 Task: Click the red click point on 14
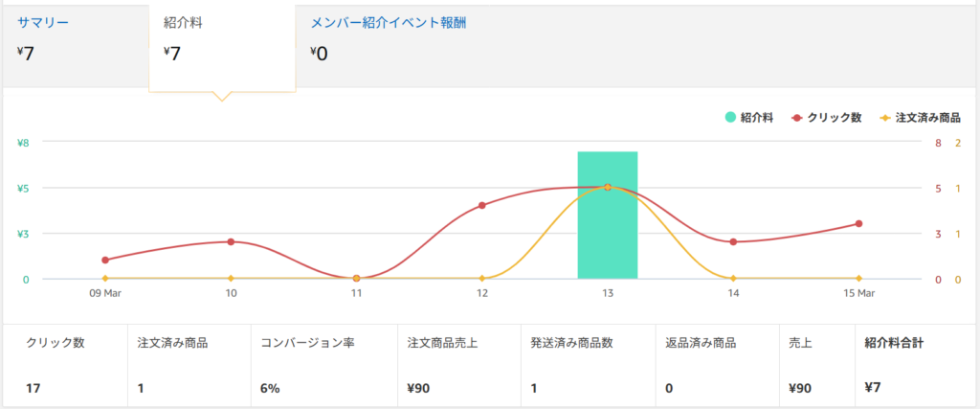tap(733, 241)
